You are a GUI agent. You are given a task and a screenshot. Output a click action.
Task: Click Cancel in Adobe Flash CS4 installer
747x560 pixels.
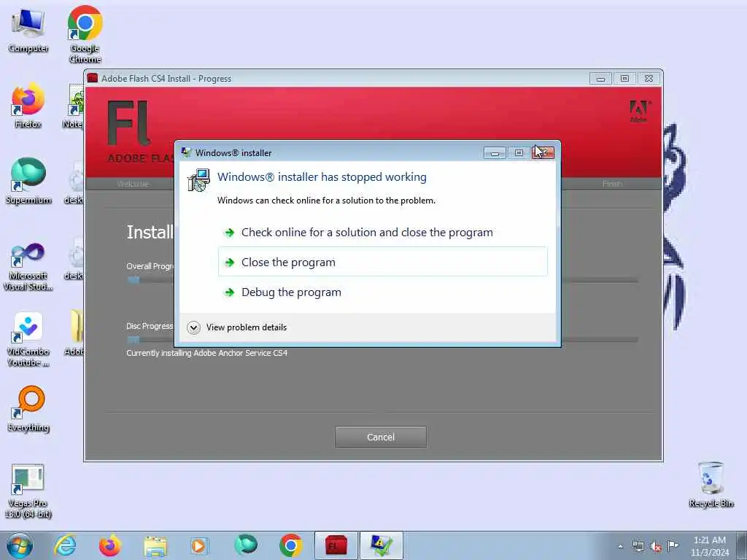coord(381,437)
